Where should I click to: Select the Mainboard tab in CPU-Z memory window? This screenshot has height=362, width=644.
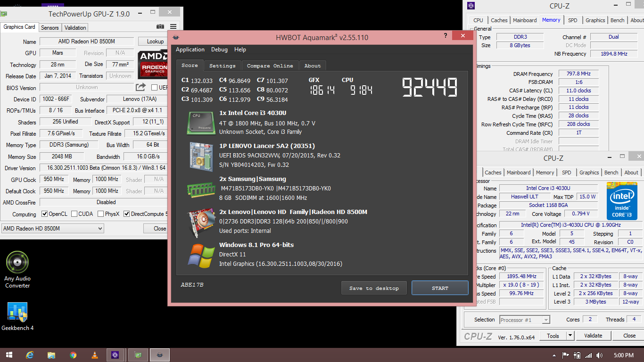pyautogui.click(x=525, y=20)
